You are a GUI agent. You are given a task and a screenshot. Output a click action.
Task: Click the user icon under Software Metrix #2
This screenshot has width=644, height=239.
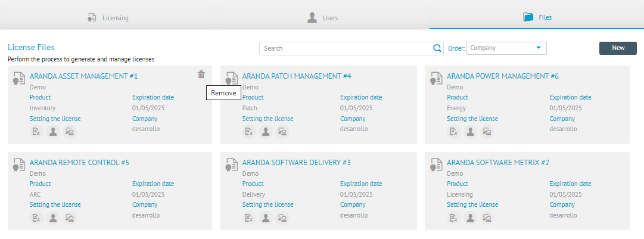point(470,218)
